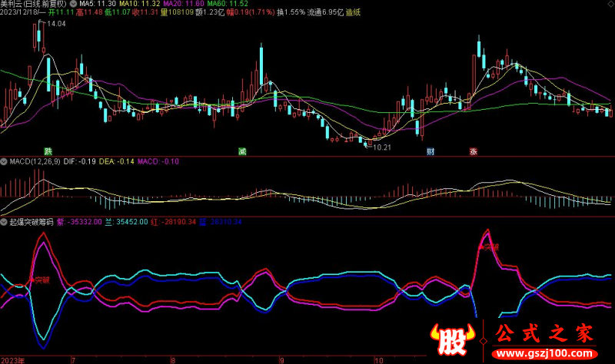Click the 2023年 time axis label
This screenshot has height=364, width=615.
[x=12, y=360]
